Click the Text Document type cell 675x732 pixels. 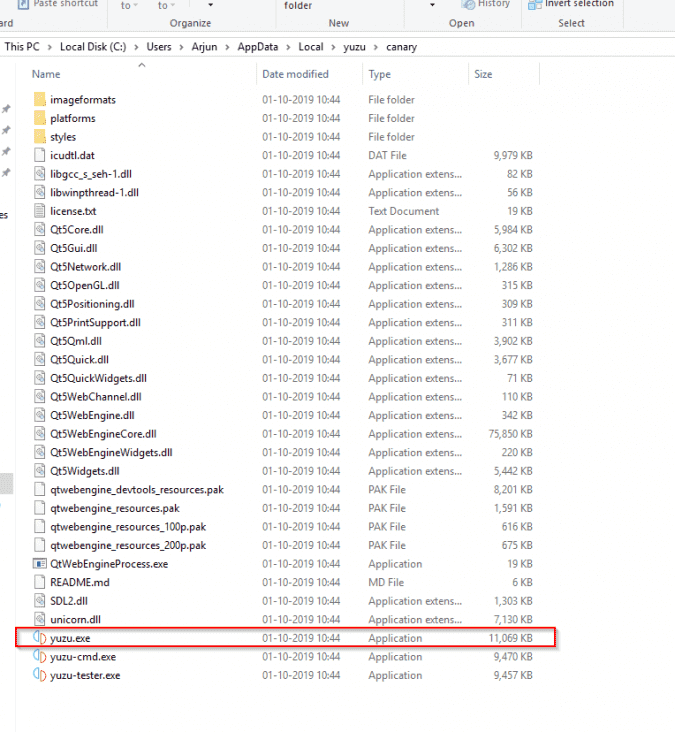point(403,211)
